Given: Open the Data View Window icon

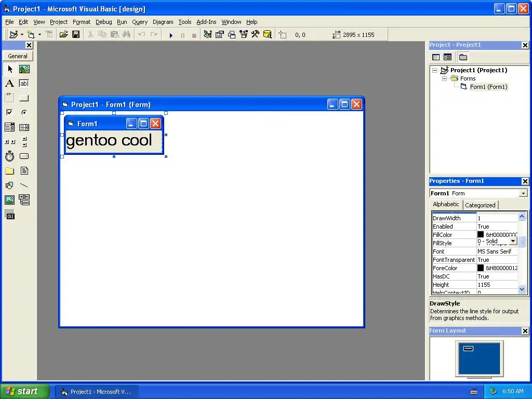Looking at the screenshot, I should [268, 35].
